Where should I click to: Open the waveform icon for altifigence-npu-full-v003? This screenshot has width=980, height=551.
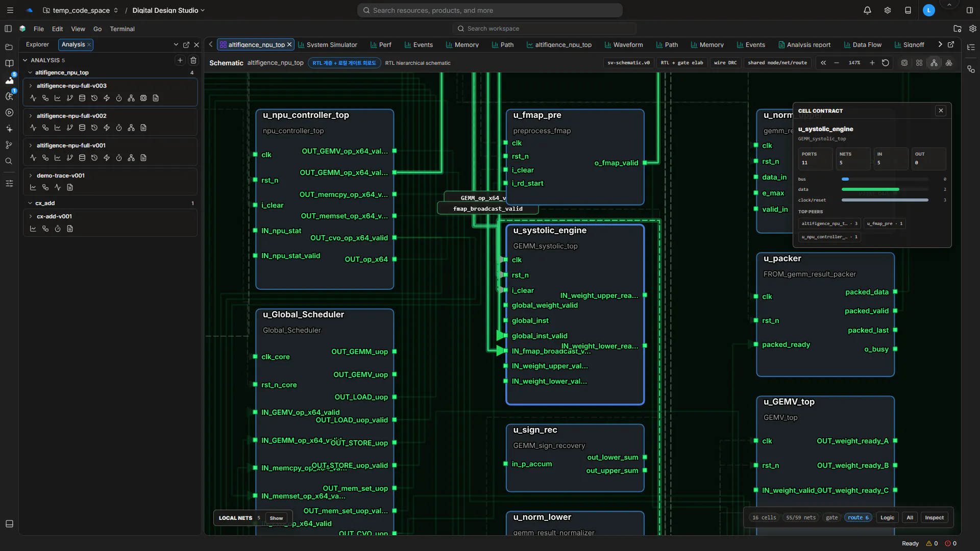coord(33,98)
